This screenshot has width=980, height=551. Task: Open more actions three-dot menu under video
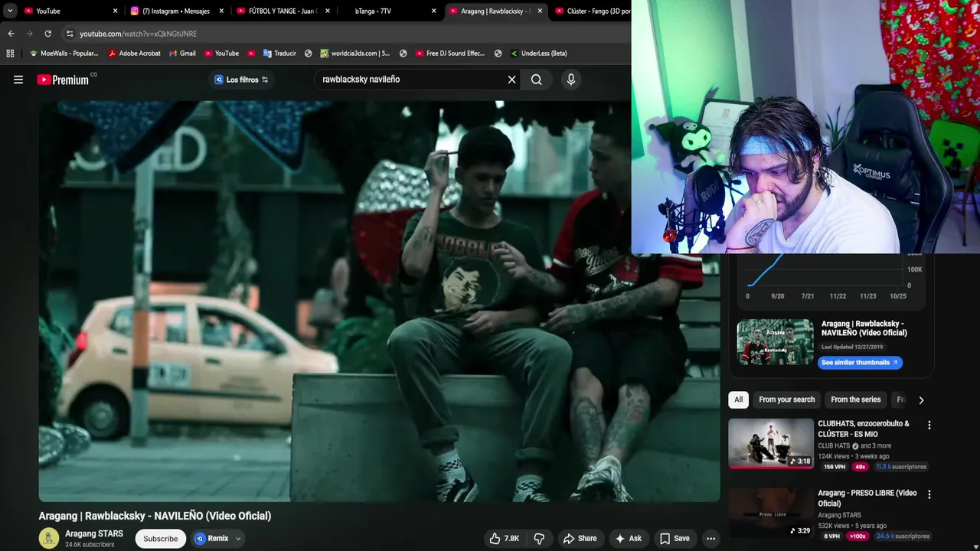(x=710, y=539)
